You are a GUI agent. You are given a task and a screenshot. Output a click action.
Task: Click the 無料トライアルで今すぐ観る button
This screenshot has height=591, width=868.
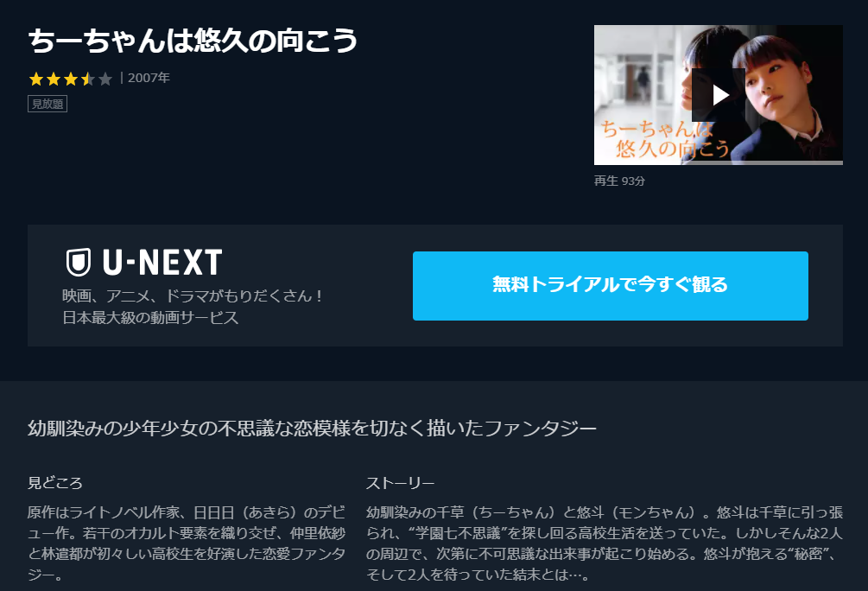(x=610, y=286)
